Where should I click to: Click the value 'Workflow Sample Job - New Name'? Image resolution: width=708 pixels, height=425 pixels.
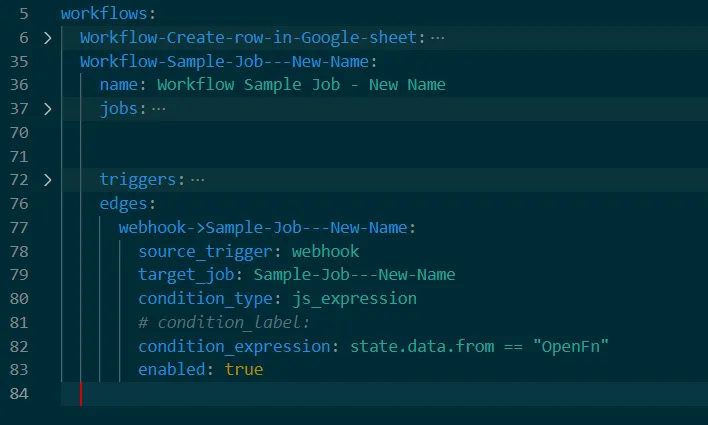click(301, 85)
